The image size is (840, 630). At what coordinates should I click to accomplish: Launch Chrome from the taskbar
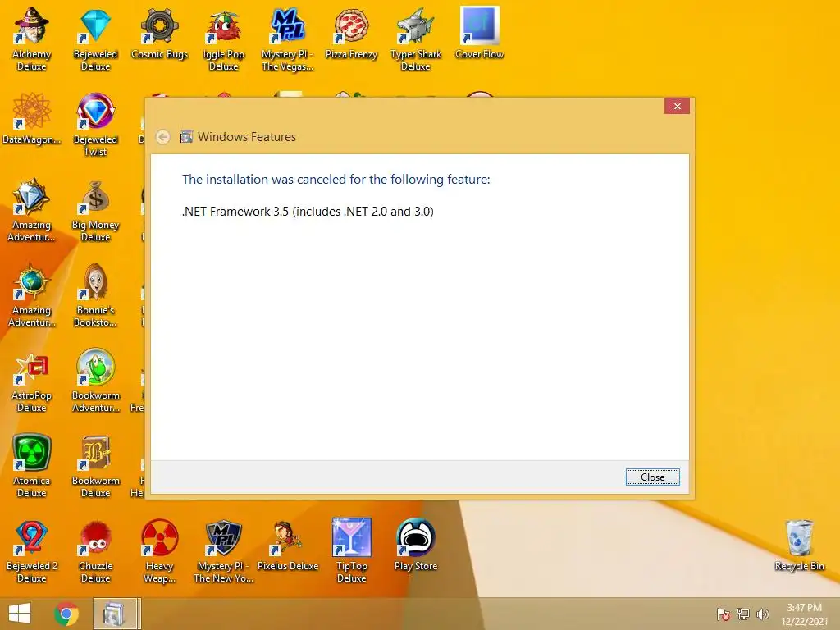(x=66, y=614)
